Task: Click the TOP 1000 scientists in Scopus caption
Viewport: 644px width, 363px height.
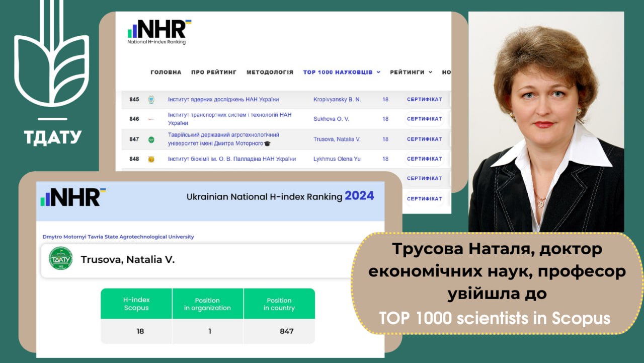Action: (495, 318)
